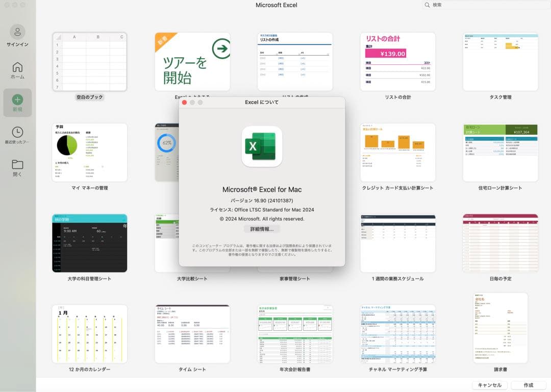Open 最近使ったファイル clock icon
The width and height of the screenshot is (551, 392).
coord(17,132)
